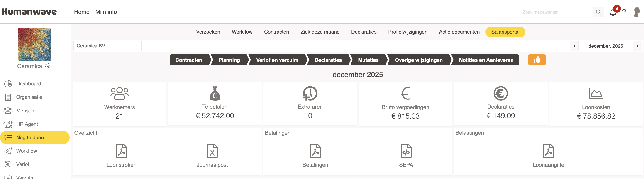Image resolution: width=644 pixels, height=179 pixels.
Task: Expand the Ceramica BV company dropdown
Action: (x=107, y=46)
